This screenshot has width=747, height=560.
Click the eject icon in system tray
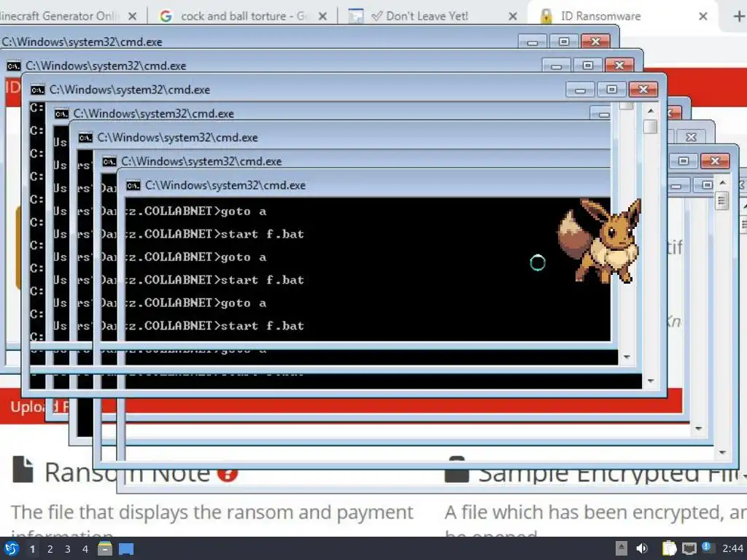coord(621,548)
